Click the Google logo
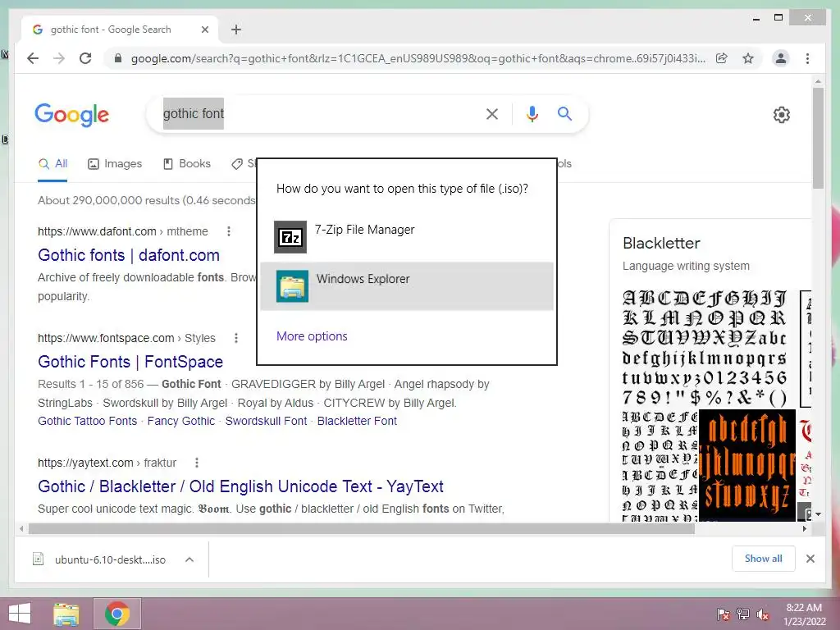The image size is (840, 630). point(72,115)
